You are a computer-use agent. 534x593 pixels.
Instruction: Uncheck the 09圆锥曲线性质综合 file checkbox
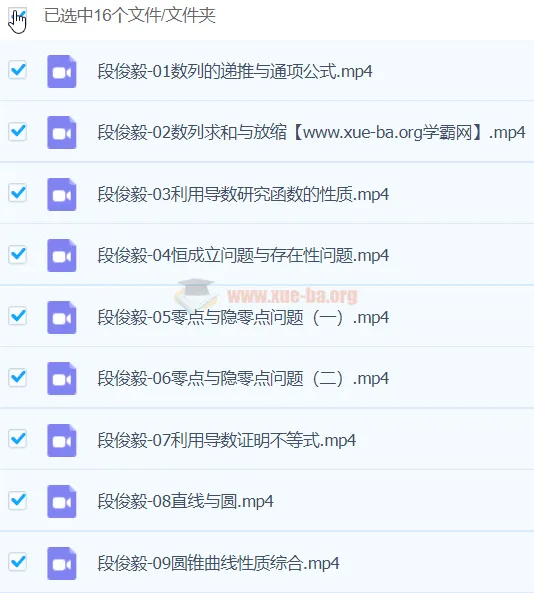tap(17, 562)
